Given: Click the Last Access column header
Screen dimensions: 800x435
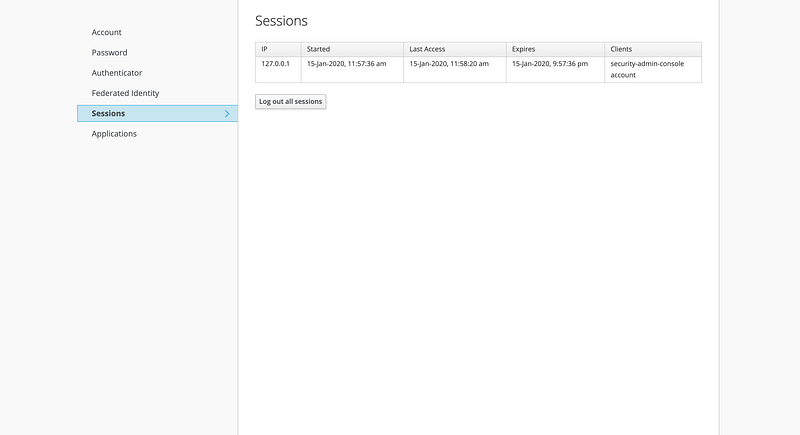Looking at the screenshot, I should (x=455, y=49).
